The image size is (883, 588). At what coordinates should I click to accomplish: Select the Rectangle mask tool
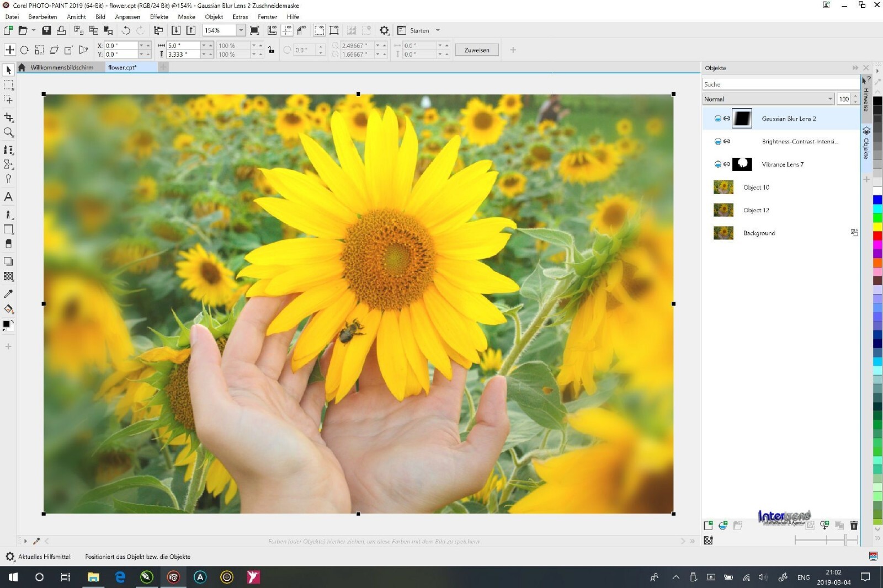pyautogui.click(x=8, y=84)
